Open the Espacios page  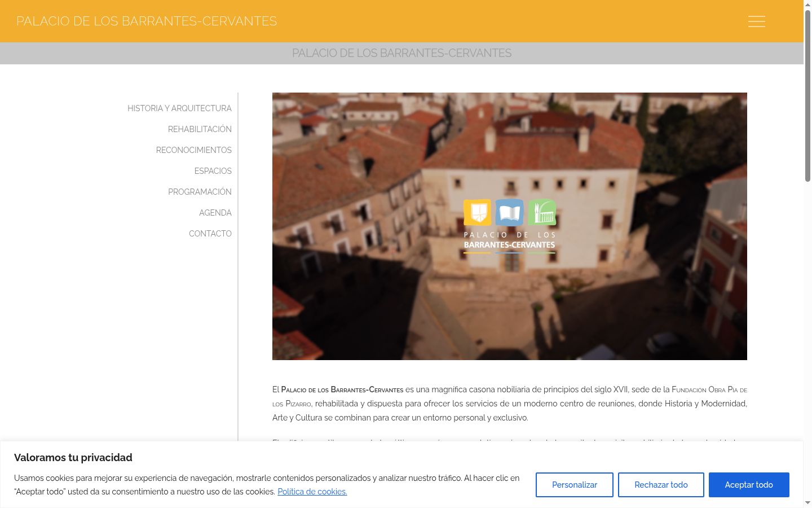pos(213,171)
